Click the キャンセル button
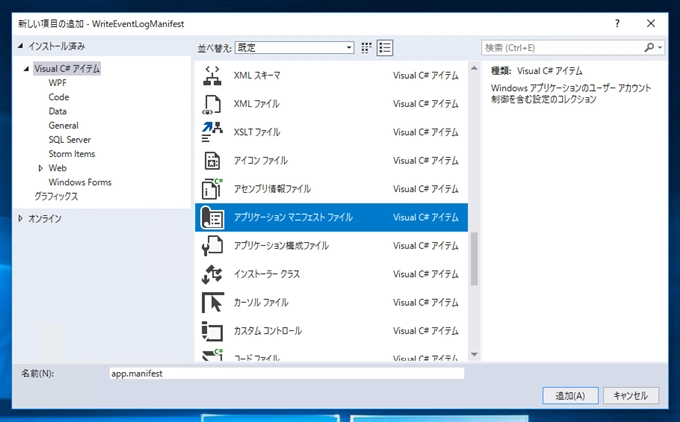680x422 pixels. point(631,396)
